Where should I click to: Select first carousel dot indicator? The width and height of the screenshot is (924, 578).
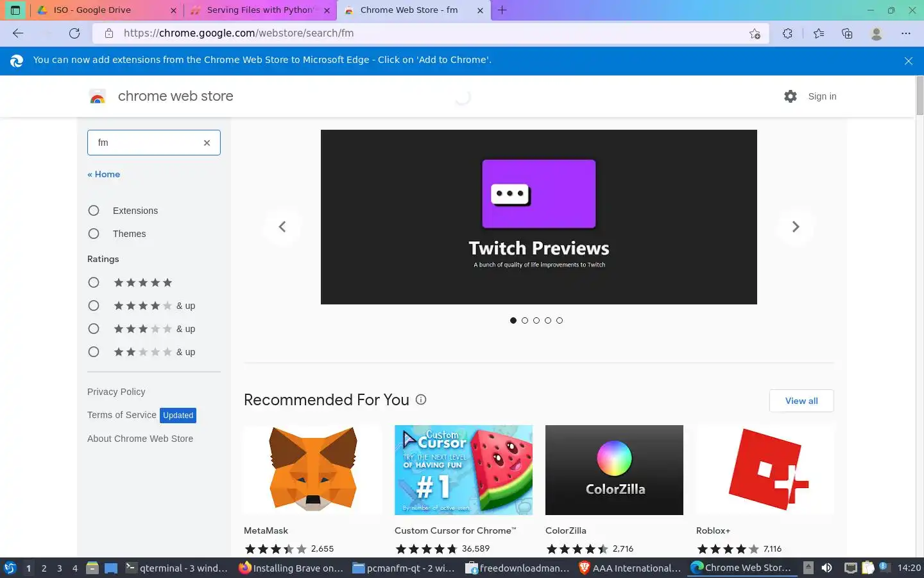point(513,320)
